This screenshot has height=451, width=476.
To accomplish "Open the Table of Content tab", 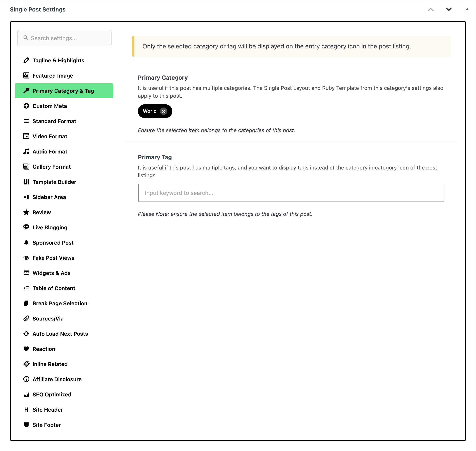I will (x=64, y=288).
